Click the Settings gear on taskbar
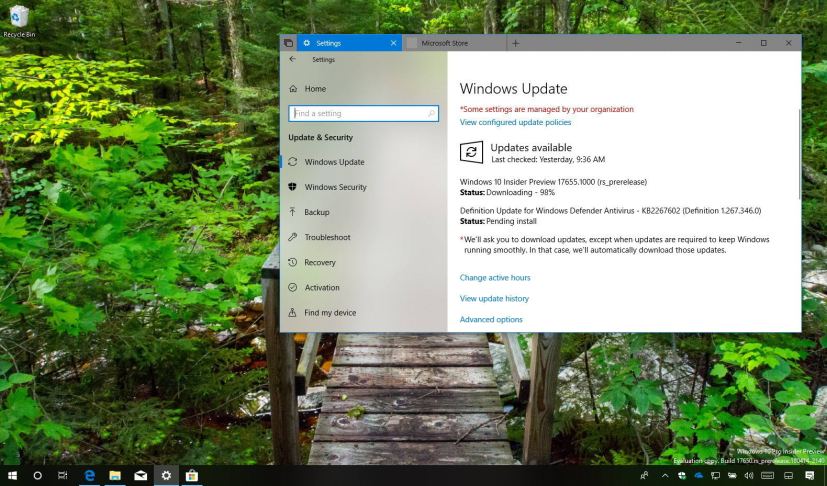The width and height of the screenshot is (827, 486). click(x=166, y=475)
